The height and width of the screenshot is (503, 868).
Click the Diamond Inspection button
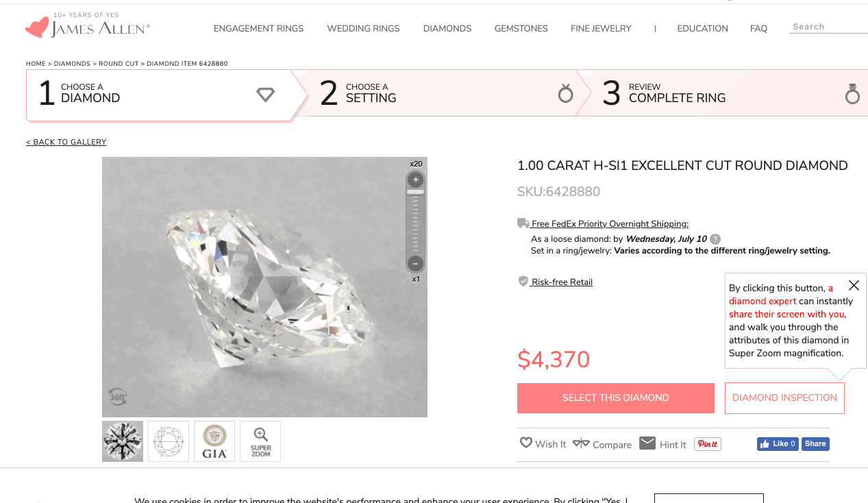784,397
